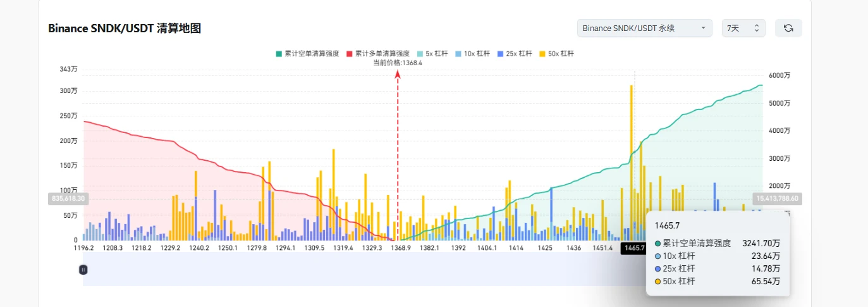Image resolution: width=868 pixels, height=307 pixels.
Task: Toggle the green 累计空单清算强度 legend swatch
Action: (x=279, y=54)
